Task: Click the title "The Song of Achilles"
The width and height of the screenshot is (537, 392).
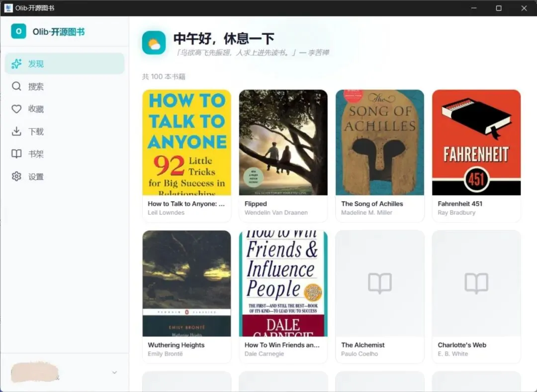Action: click(x=372, y=204)
